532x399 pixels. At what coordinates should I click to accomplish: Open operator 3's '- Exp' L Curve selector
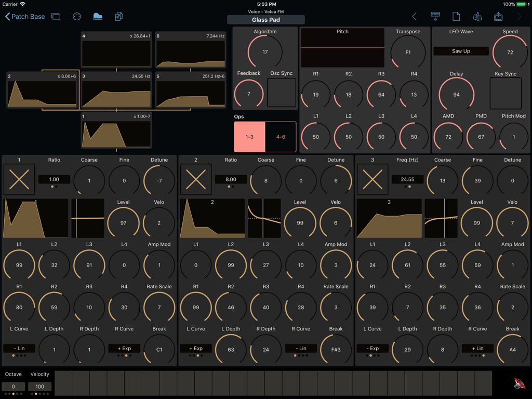pos(372,348)
